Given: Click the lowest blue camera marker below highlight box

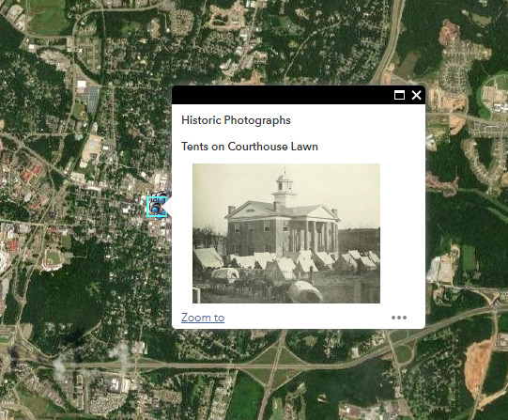Looking at the screenshot, I should coord(160,217).
